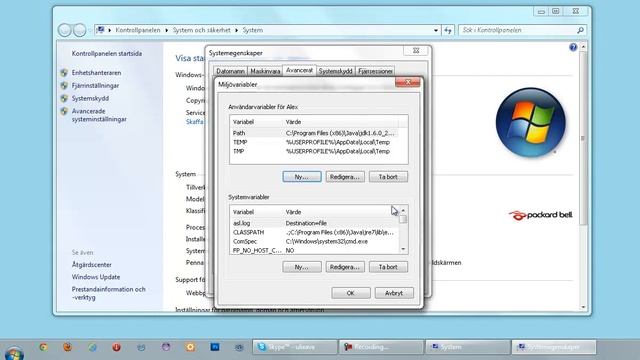The height and width of the screenshot is (360, 640).
Task: Open the Windows Start menu orb
Action: pos(14,353)
